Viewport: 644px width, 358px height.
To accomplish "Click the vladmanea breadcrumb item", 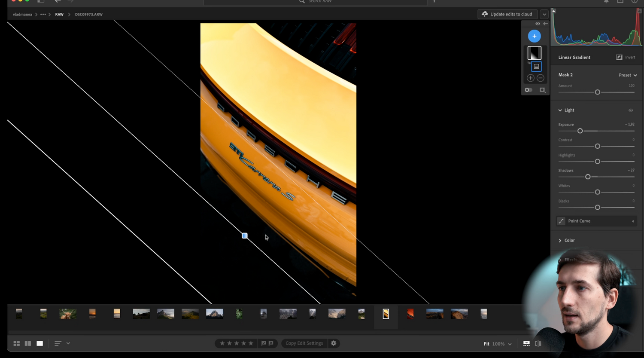I will [x=22, y=15].
